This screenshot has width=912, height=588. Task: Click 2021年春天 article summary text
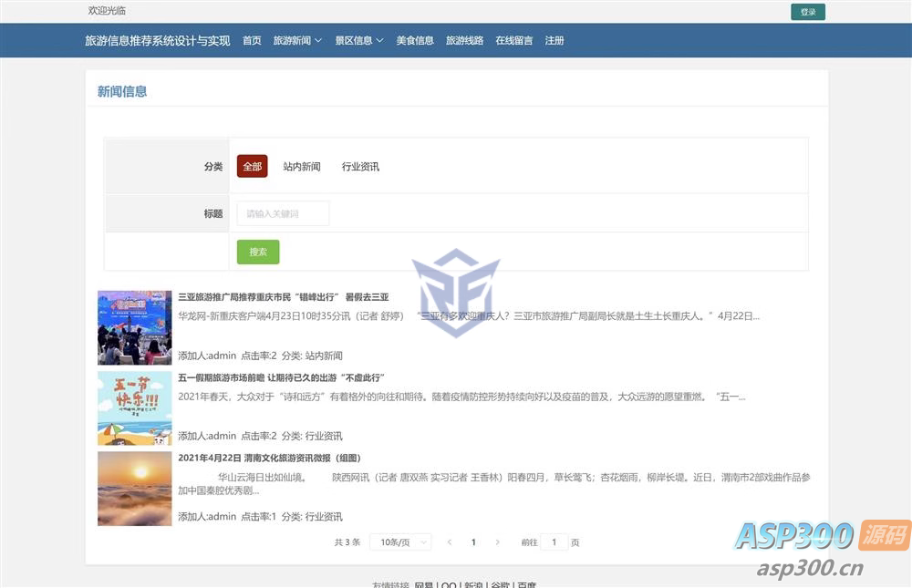click(461, 397)
